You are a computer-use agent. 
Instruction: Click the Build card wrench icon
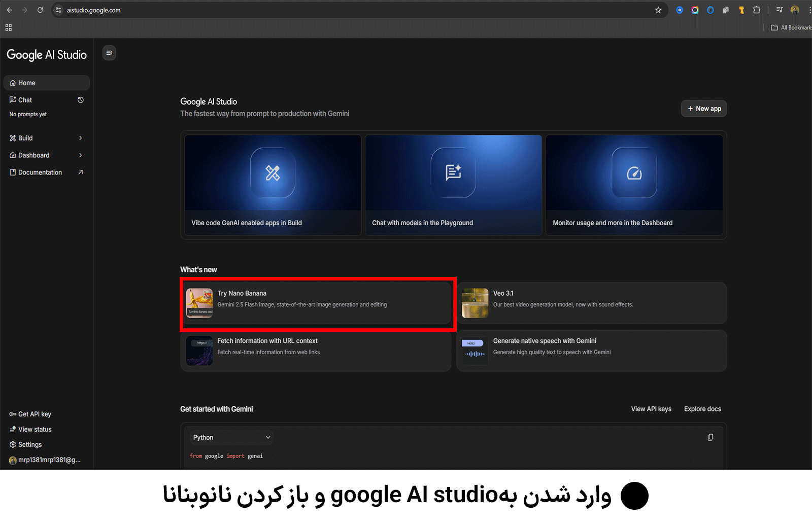pos(273,173)
